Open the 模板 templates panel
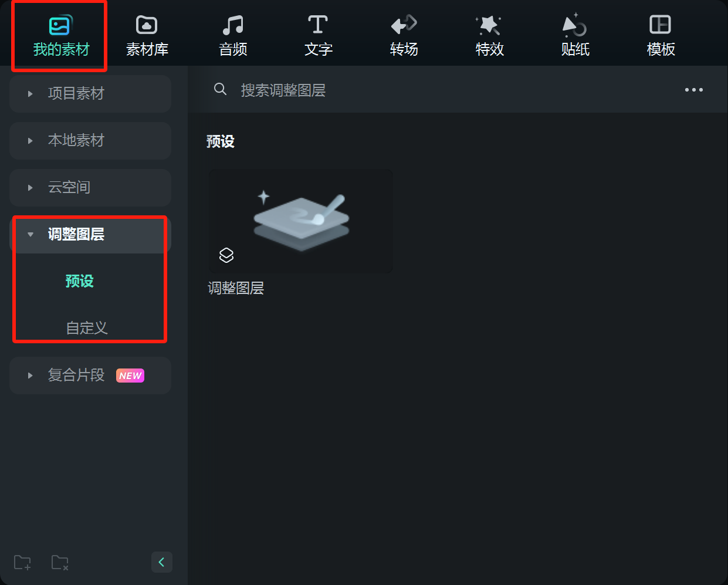The image size is (728, 585). click(x=661, y=33)
